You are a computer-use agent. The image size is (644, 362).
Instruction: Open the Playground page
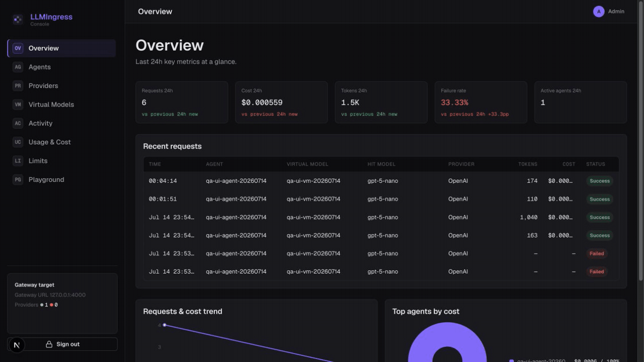pyautogui.click(x=61, y=179)
